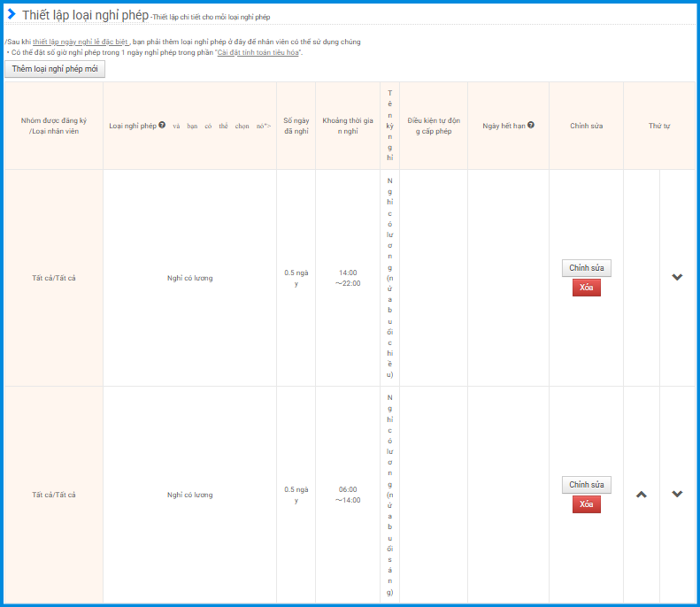The width and height of the screenshot is (700, 607).
Task: Click the Điều kiện tự động cấp phép header
Action: click(434, 126)
